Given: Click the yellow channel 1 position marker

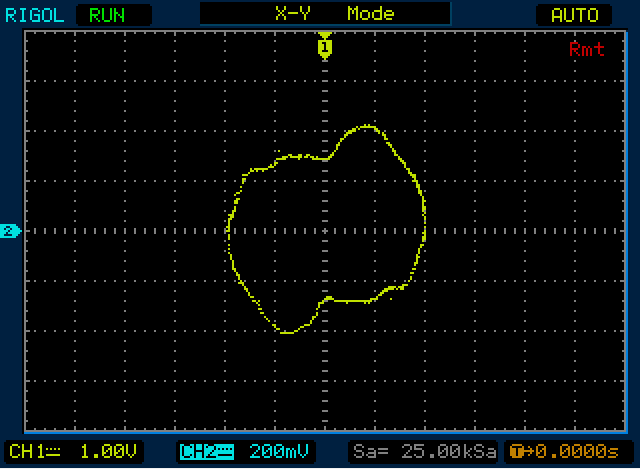Looking at the screenshot, I should coord(325,46).
